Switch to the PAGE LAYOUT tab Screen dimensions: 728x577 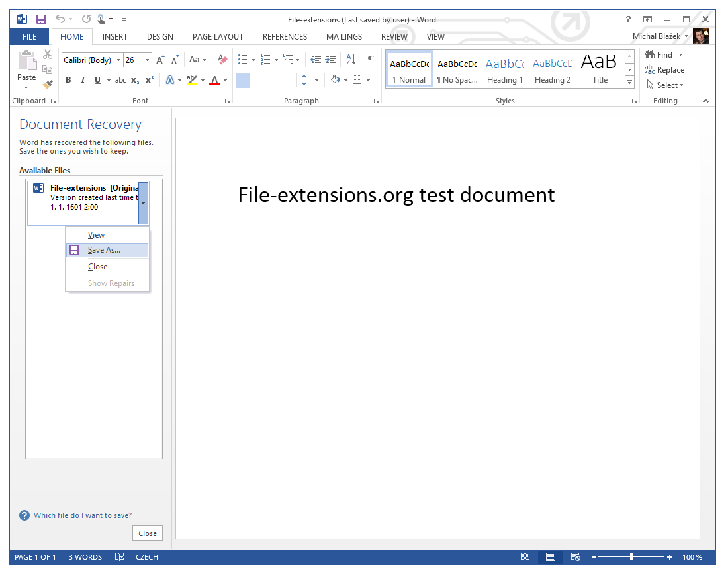click(x=218, y=36)
